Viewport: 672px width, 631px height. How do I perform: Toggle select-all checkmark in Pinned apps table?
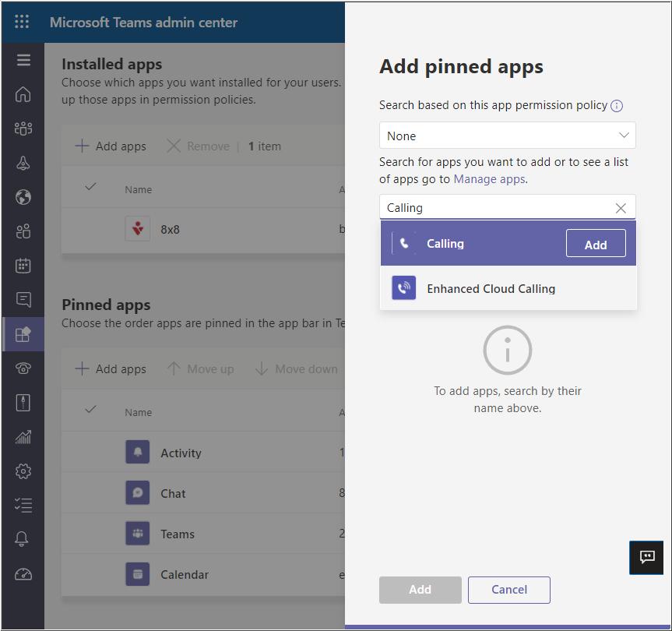(x=90, y=410)
